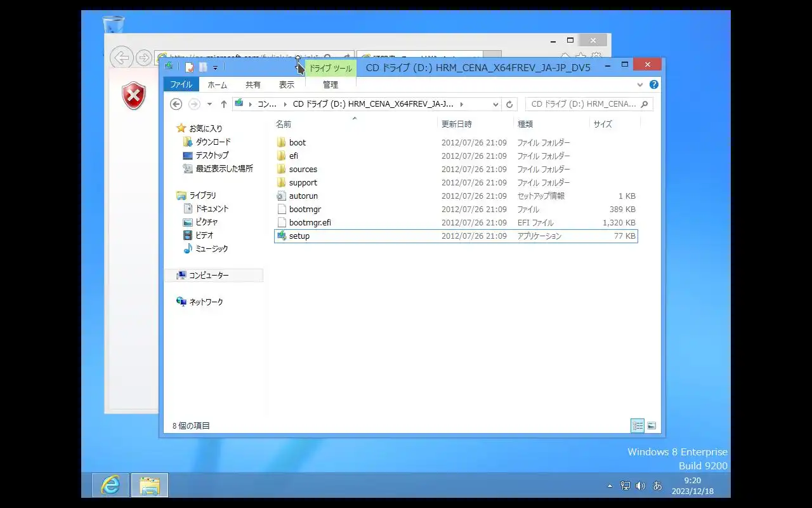812x508 pixels.
Task: Click the address bar drive icon
Action: pos(240,104)
